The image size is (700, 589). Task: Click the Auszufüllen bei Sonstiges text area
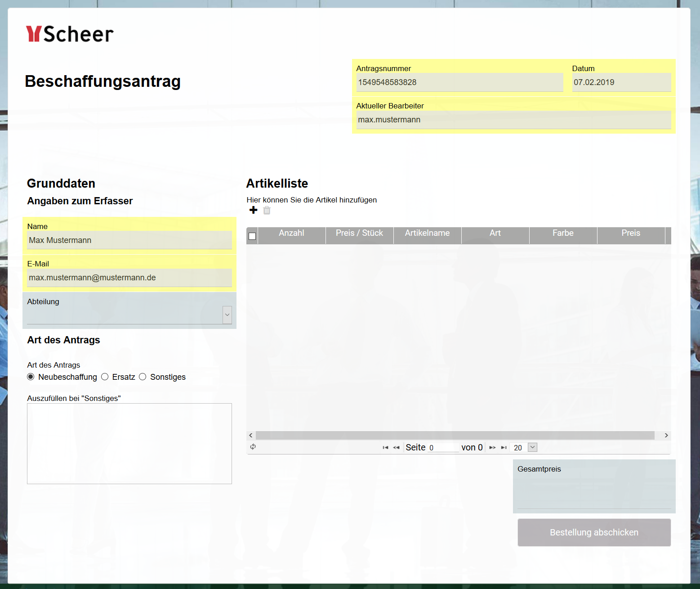129,443
